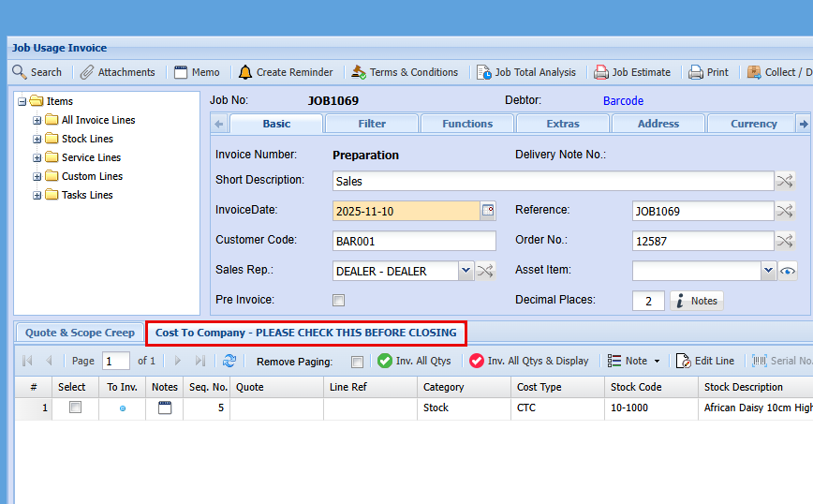Click the Create Reminder bell icon

pyautogui.click(x=245, y=72)
